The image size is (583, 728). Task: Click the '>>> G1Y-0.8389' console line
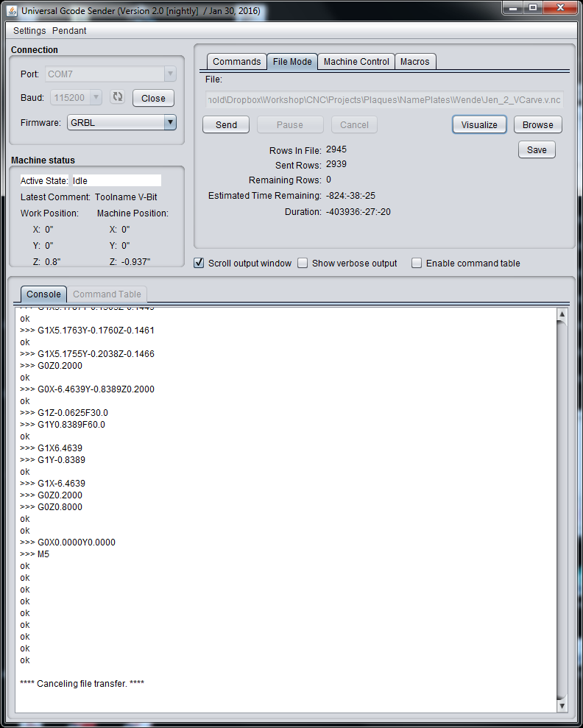52,459
